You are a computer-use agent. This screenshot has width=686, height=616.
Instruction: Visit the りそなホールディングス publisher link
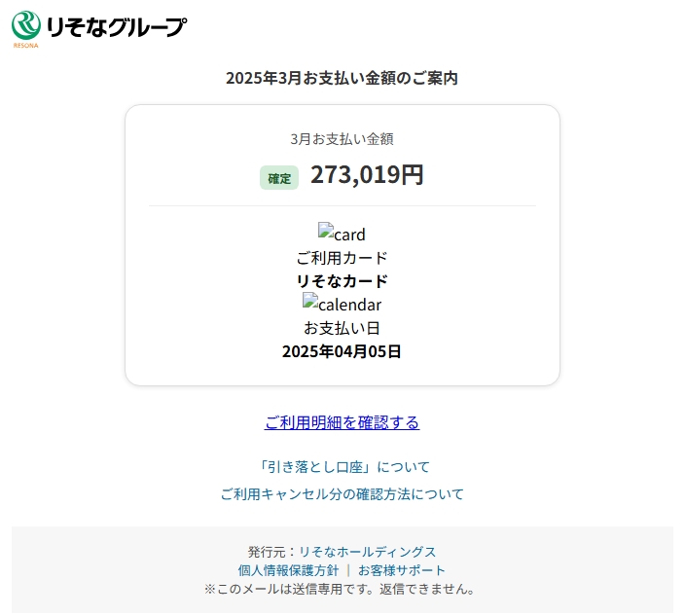click(367, 552)
